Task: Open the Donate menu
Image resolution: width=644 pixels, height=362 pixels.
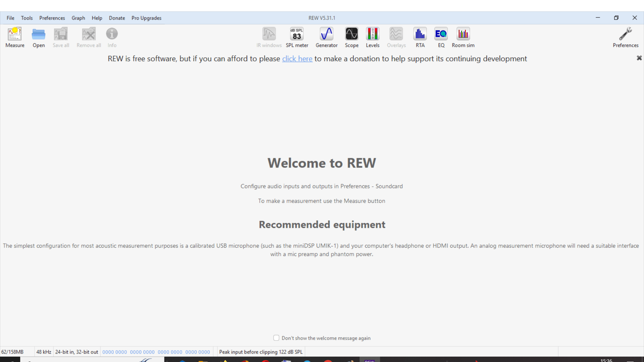Action: point(117,18)
